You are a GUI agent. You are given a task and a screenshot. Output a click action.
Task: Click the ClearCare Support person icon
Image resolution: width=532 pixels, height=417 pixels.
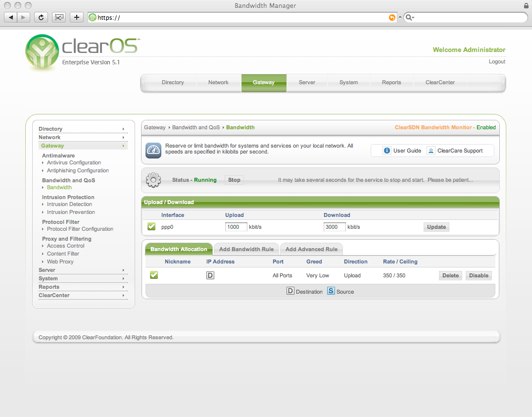click(x=431, y=151)
